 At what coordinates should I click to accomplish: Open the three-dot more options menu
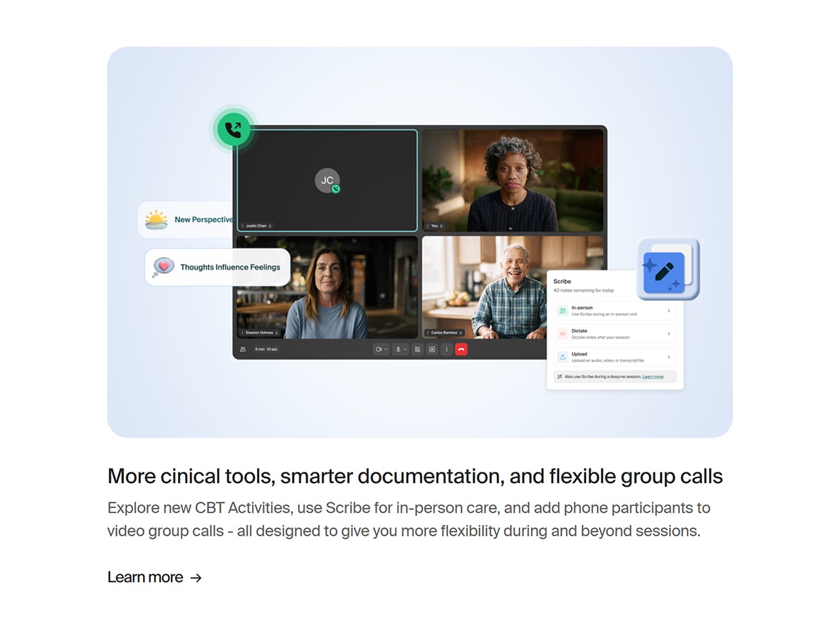click(447, 349)
